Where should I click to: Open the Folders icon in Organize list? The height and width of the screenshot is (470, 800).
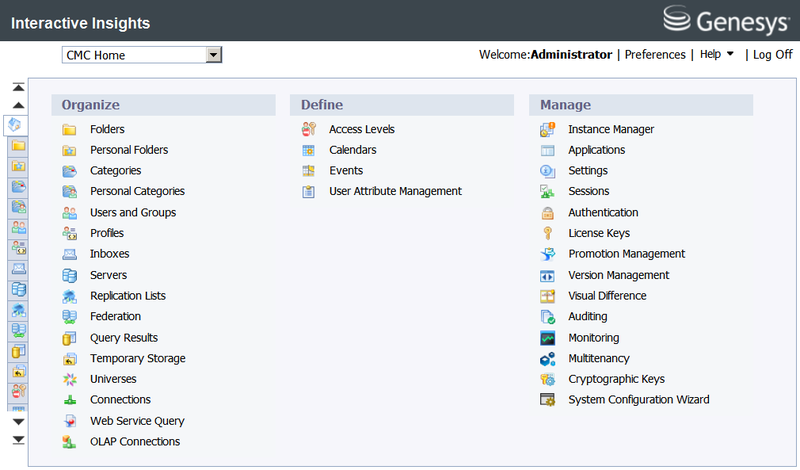[x=69, y=130]
